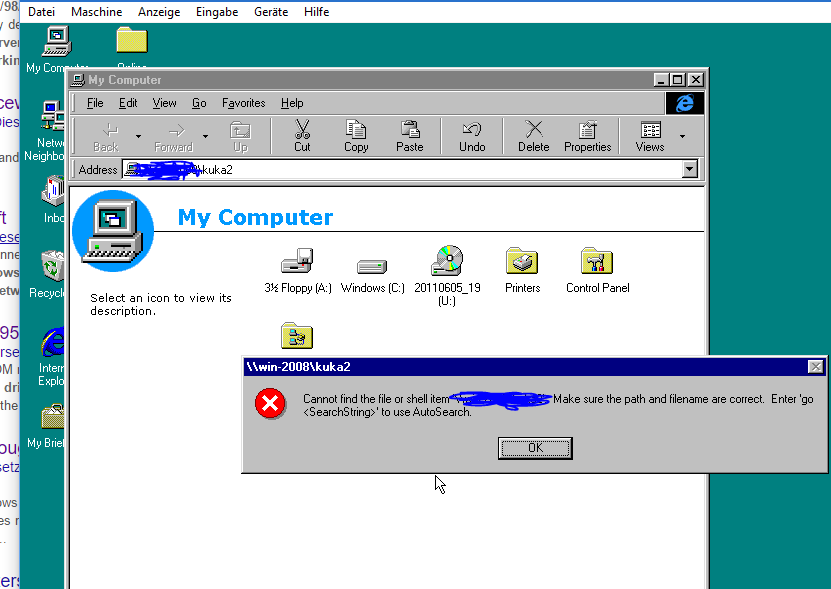Open the Address bar dropdown list
831x589 pixels.
pyautogui.click(x=689, y=170)
